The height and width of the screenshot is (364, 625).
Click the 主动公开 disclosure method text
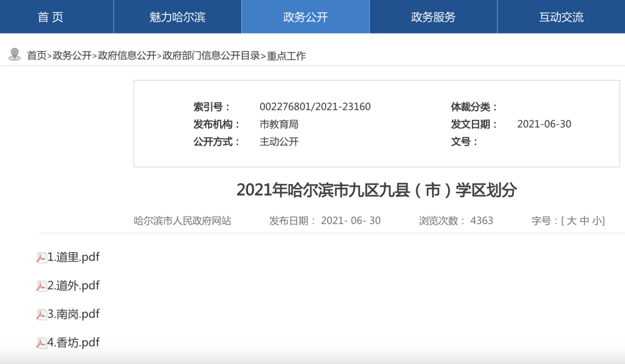pyautogui.click(x=279, y=142)
